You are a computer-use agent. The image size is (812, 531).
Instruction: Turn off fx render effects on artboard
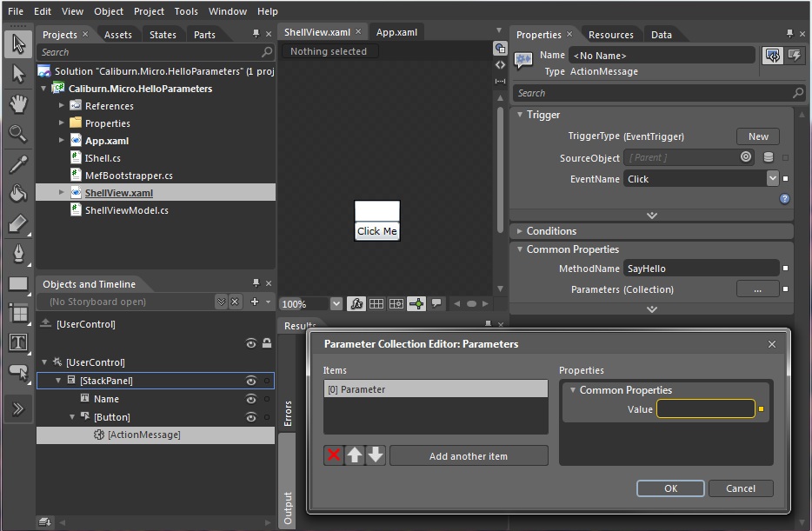coord(357,303)
